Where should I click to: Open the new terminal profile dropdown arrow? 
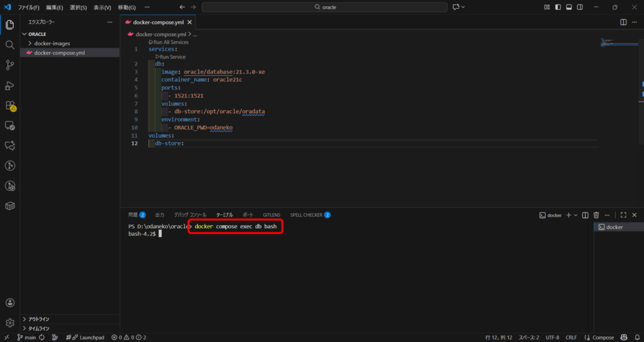(575, 215)
